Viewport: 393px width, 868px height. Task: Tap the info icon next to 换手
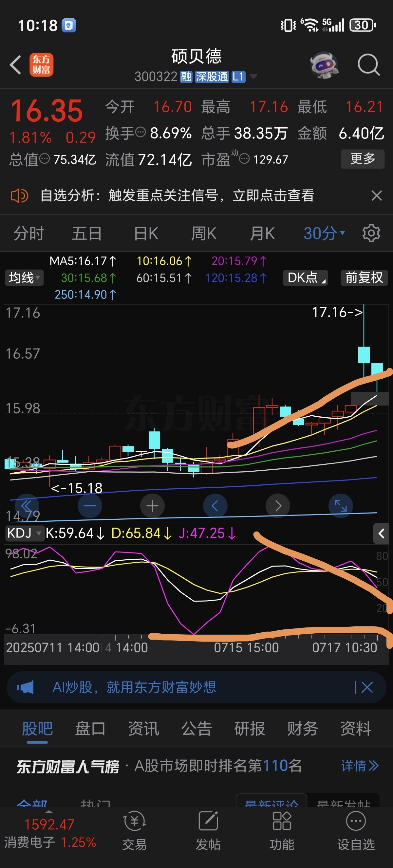click(x=140, y=132)
